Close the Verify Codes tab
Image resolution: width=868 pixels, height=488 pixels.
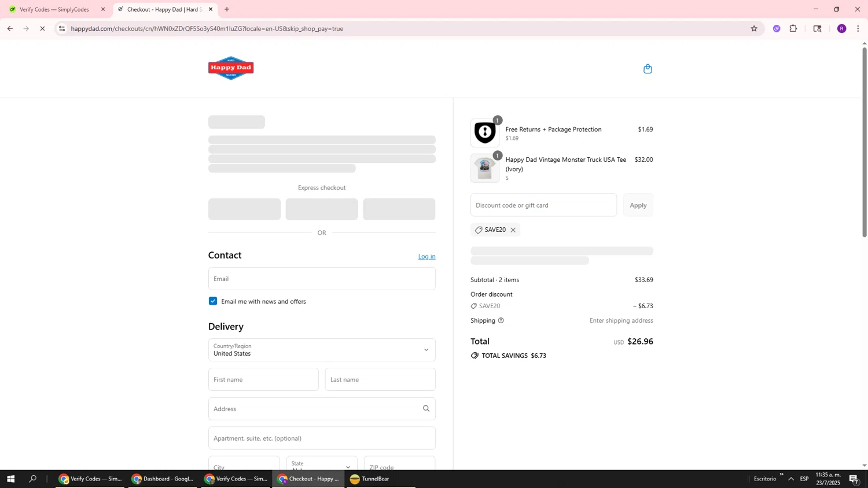(x=103, y=9)
